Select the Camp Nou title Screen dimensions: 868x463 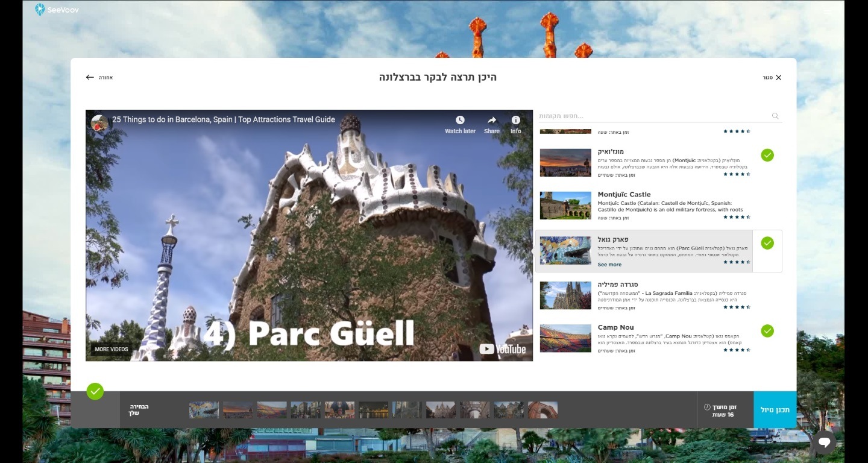(615, 327)
